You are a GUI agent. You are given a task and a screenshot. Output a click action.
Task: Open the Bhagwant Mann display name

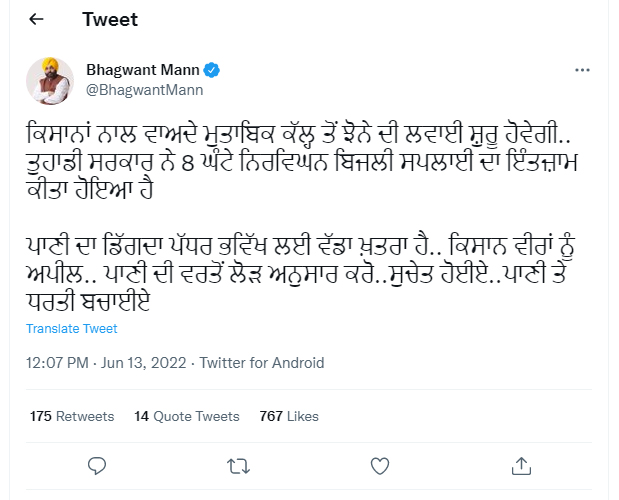[144, 71]
